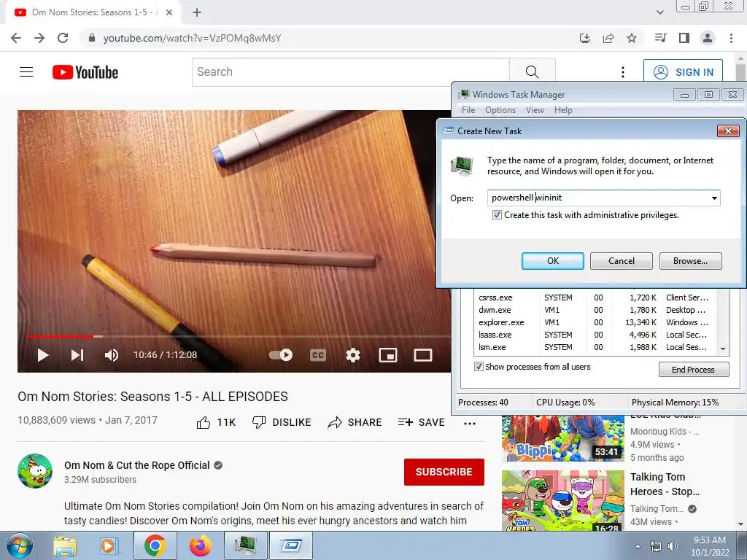The width and height of the screenshot is (747, 560).
Task: Focus the YouTube search box
Action: tap(351, 72)
